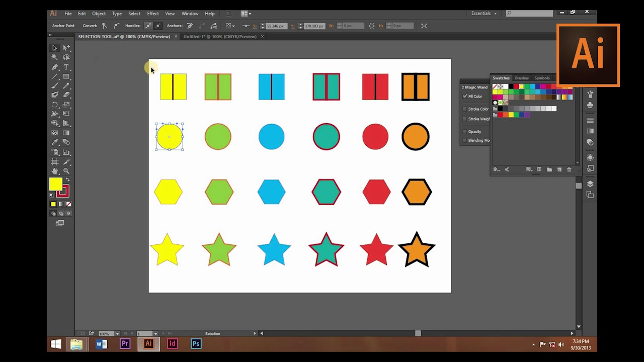This screenshot has height=362, width=644.
Task: Open the Stroke panel icon in dock
Action: click(590, 120)
